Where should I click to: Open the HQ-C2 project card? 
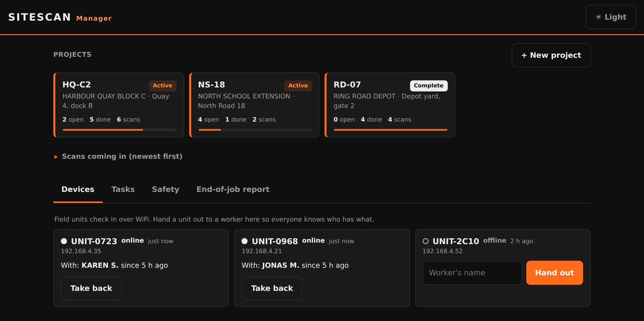pyautogui.click(x=119, y=105)
